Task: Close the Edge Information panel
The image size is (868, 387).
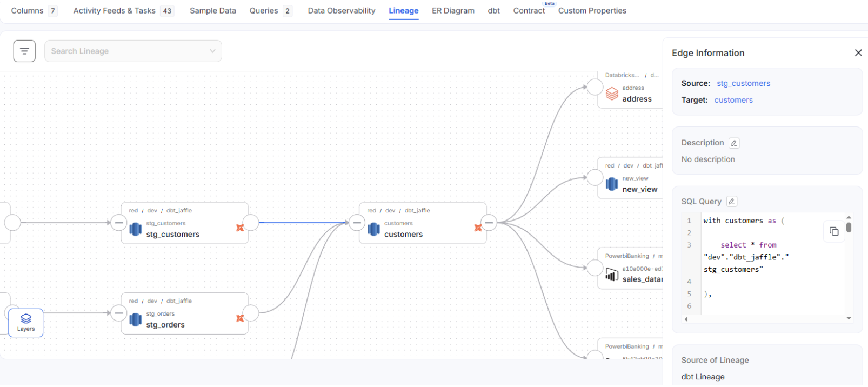Action: click(x=858, y=53)
